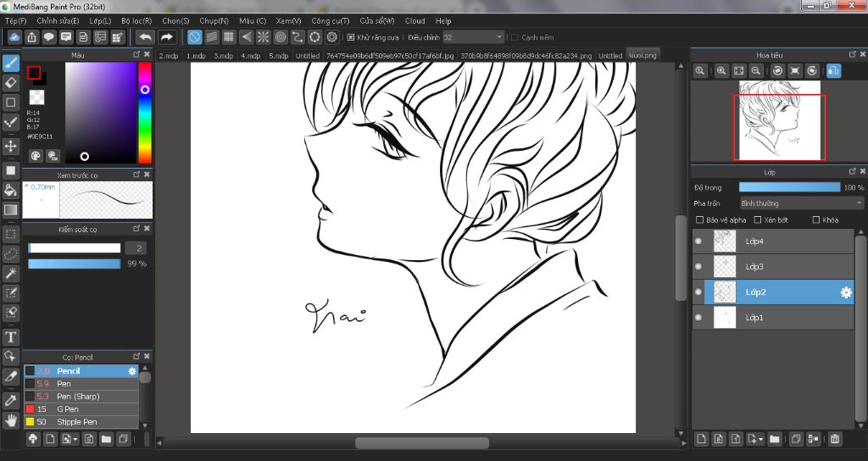
Task: Select layer Lớp4
Action: click(773, 242)
